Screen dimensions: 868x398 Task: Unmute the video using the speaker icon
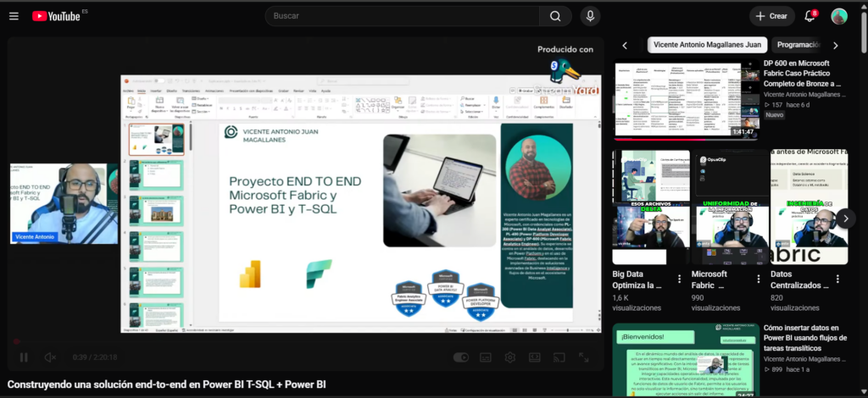(x=50, y=357)
